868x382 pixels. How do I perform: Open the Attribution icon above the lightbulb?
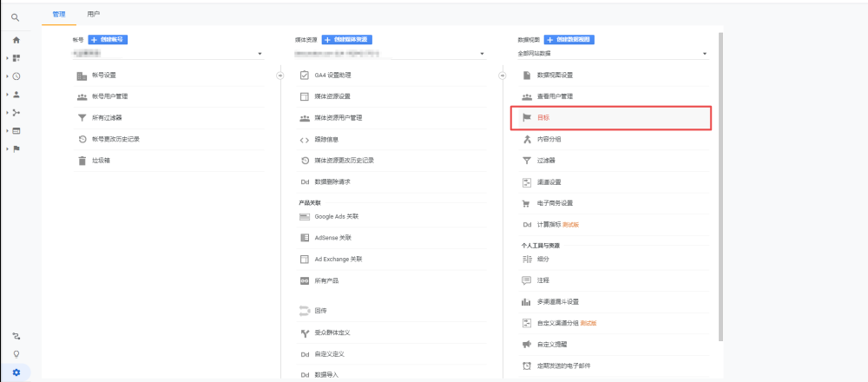16,336
